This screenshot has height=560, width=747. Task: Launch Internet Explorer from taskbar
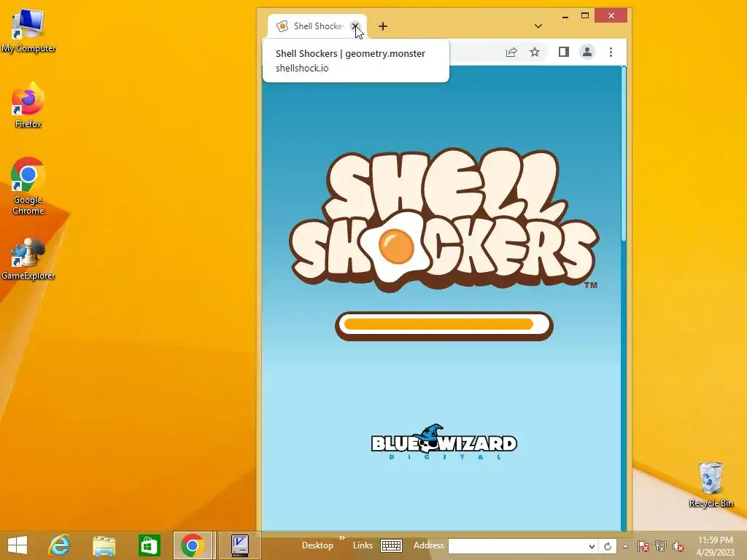point(60,545)
